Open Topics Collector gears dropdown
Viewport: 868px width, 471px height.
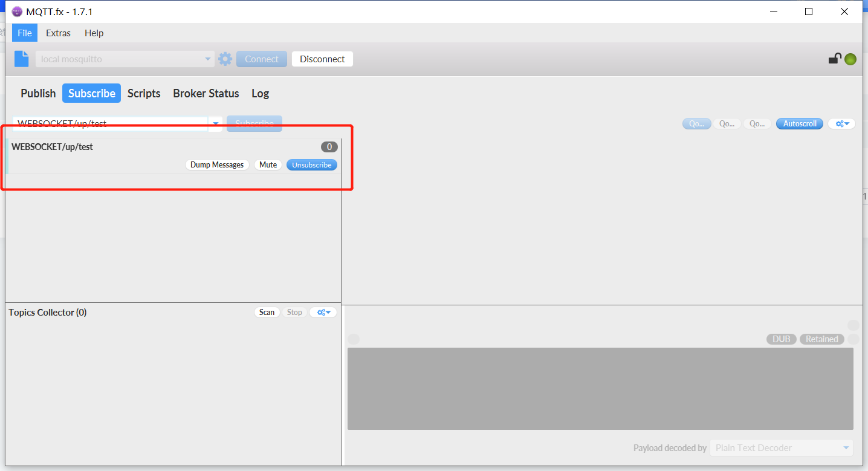(323, 312)
